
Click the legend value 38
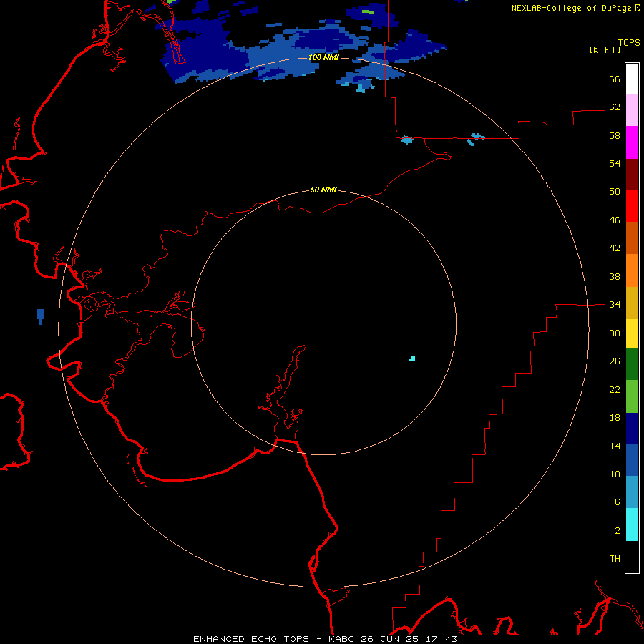pos(615,276)
